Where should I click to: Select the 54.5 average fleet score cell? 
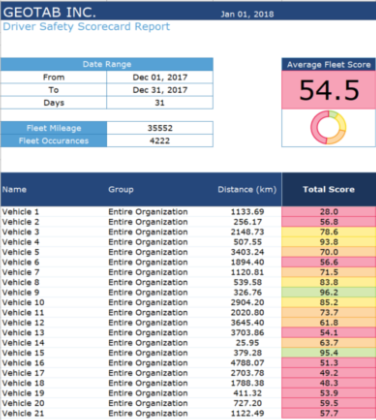point(329,90)
